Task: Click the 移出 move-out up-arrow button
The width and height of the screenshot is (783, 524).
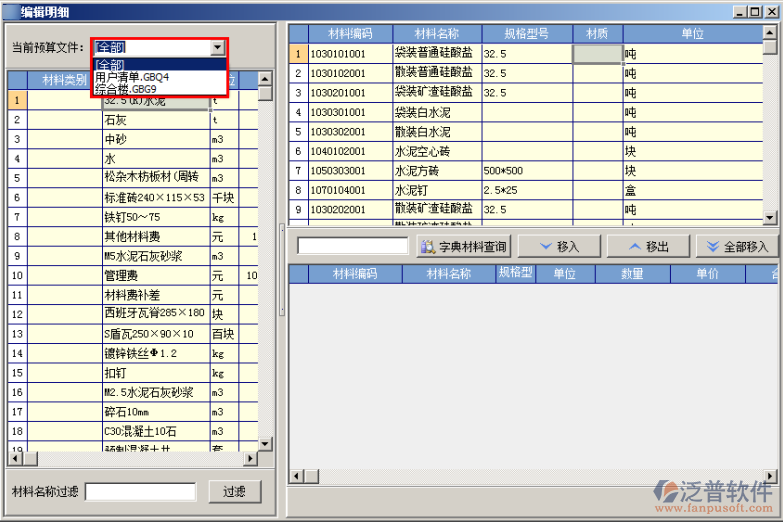Action: 650,246
